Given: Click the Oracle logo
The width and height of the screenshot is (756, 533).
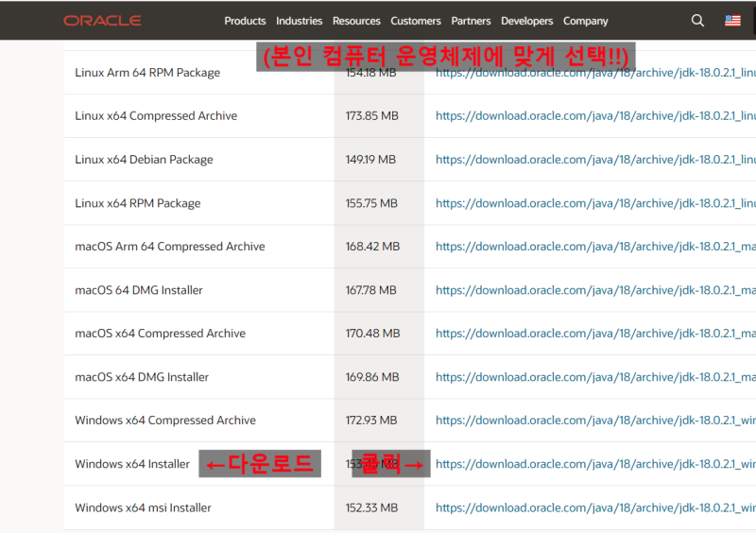Looking at the screenshot, I should [x=102, y=21].
